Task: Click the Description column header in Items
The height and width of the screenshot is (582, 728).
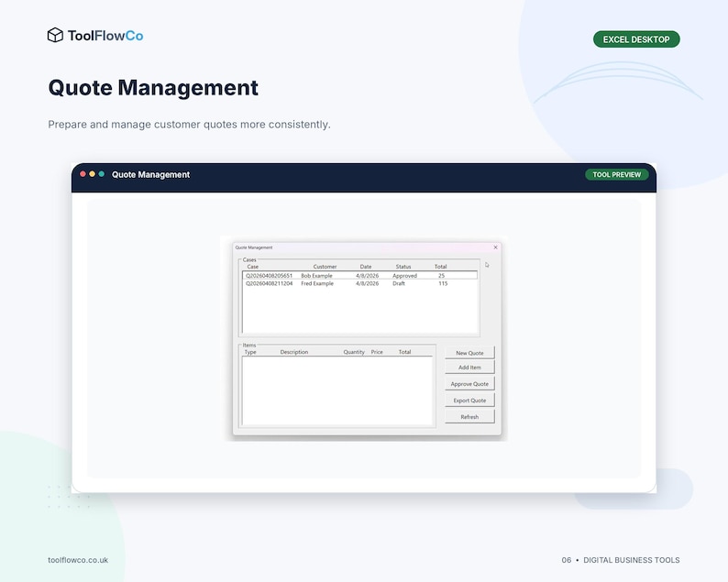Action: [x=294, y=352]
